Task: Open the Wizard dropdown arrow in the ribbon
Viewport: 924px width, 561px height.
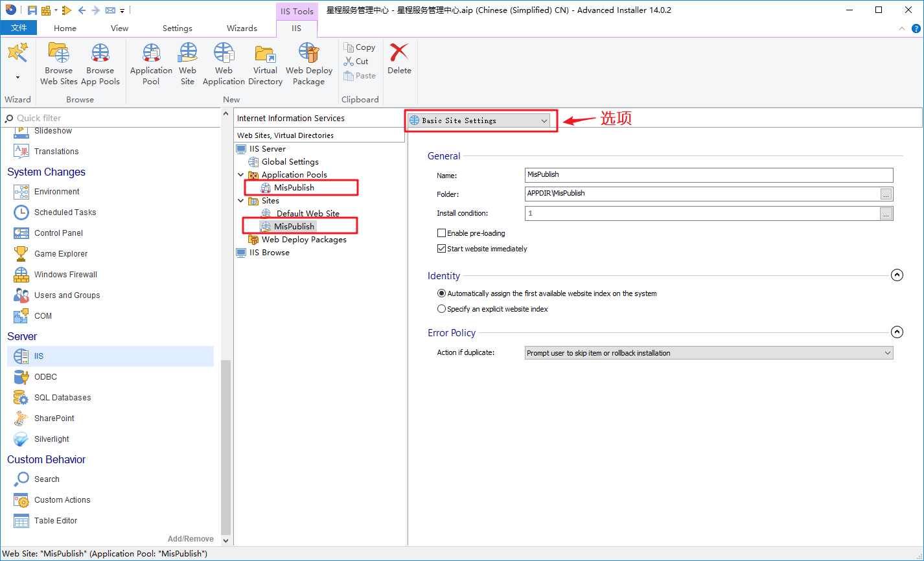Action: [17, 77]
